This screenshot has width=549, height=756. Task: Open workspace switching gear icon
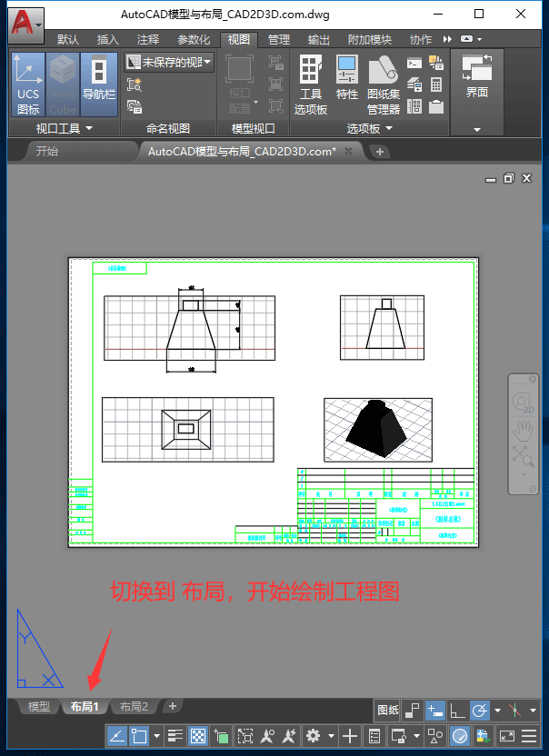tap(313, 736)
